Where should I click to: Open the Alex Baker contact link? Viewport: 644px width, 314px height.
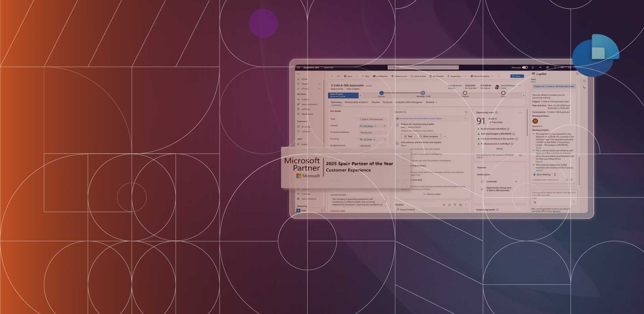click(x=368, y=126)
